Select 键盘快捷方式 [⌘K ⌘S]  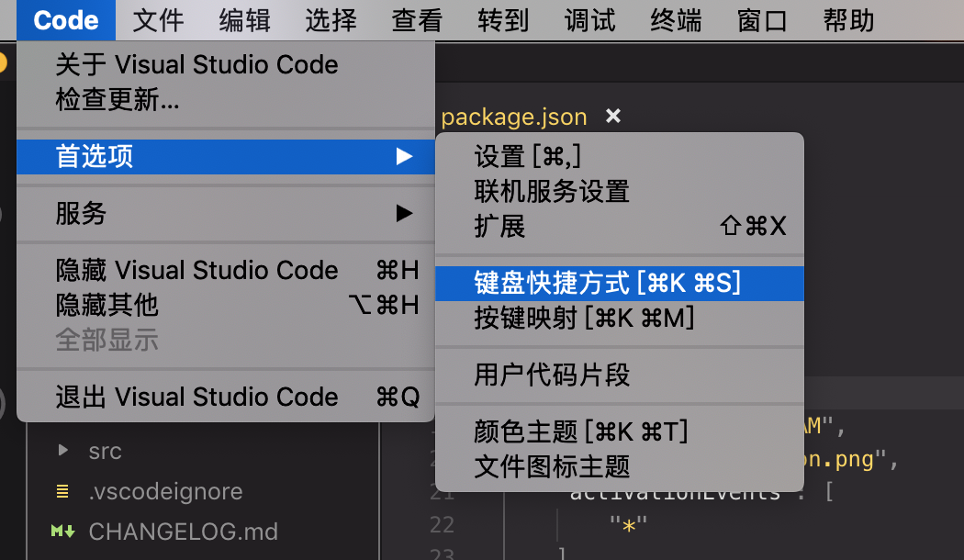pyautogui.click(x=620, y=284)
